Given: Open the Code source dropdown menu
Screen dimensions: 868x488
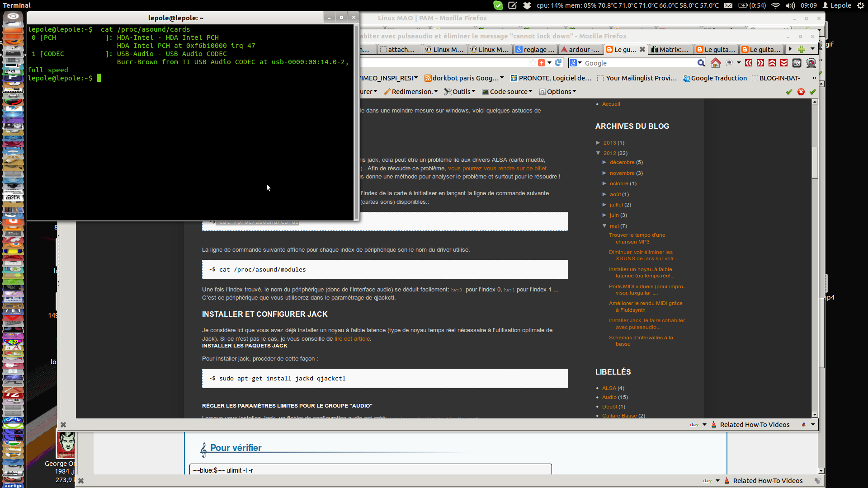Looking at the screenshot, I should 507,92.
